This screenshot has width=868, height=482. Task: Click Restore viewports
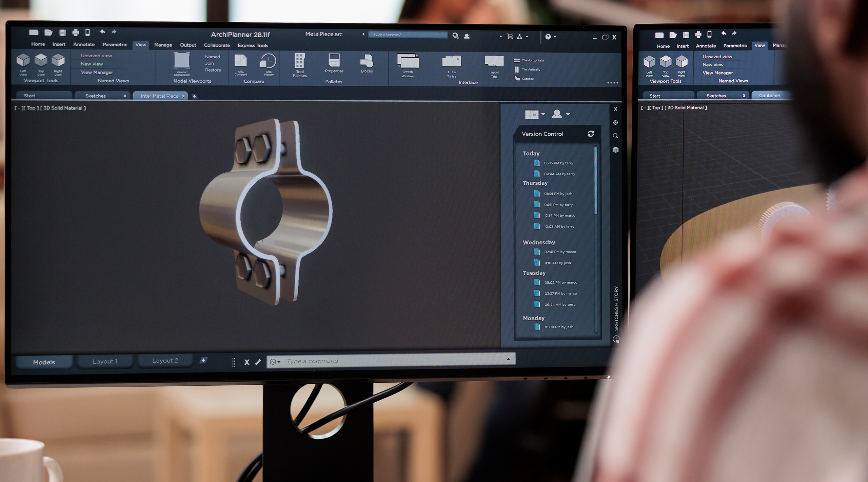point(213,70)
